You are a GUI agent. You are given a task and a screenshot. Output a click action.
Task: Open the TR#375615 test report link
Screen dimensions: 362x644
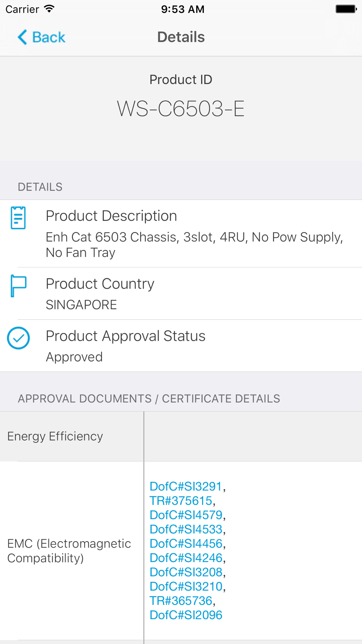click(x=181, y=501)
